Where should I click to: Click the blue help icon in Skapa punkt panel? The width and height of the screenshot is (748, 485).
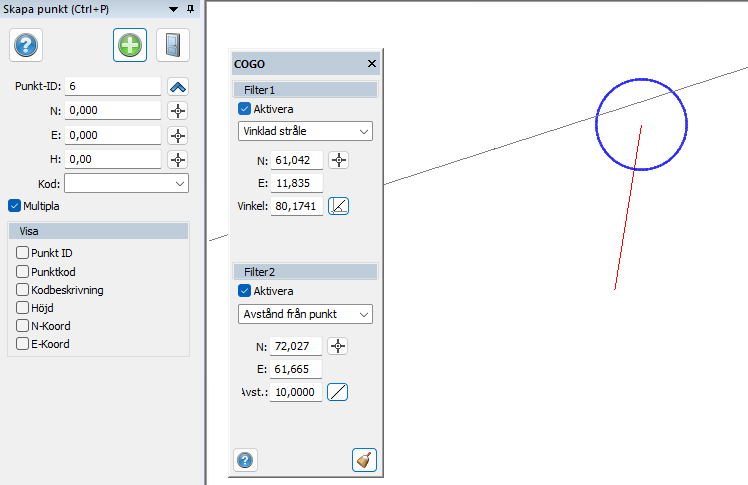pyautogui.click(x=26, y=45)
